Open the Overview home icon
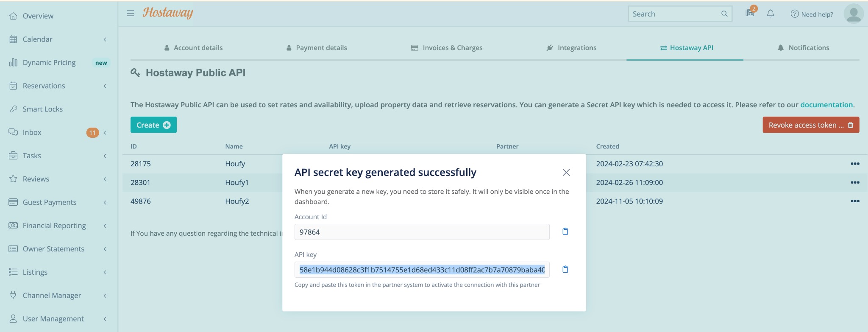Viewport: 868px width, 332px height. point(13,16)
